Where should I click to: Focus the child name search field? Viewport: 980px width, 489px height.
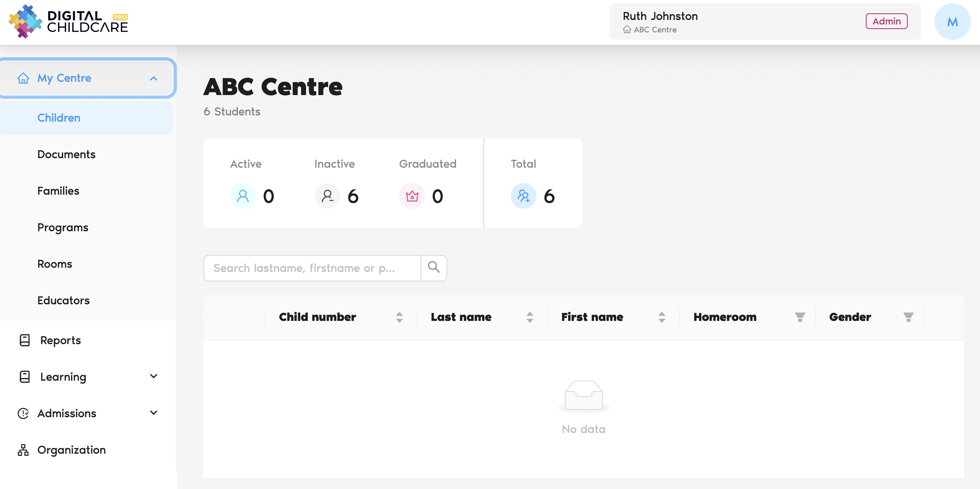tap(312, 268)
